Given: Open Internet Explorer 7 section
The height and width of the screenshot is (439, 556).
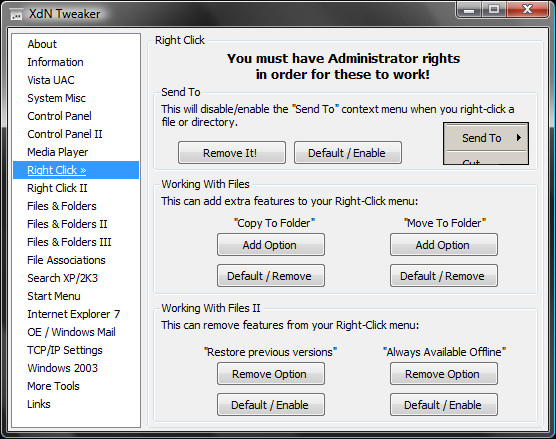Looking at the screenshot, I should tap(73, 314).
